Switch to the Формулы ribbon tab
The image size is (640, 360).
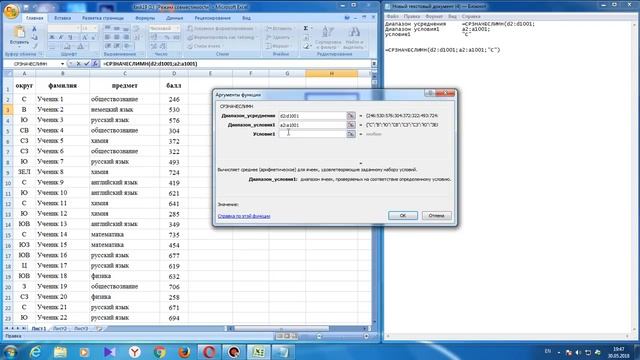(145, 18)
